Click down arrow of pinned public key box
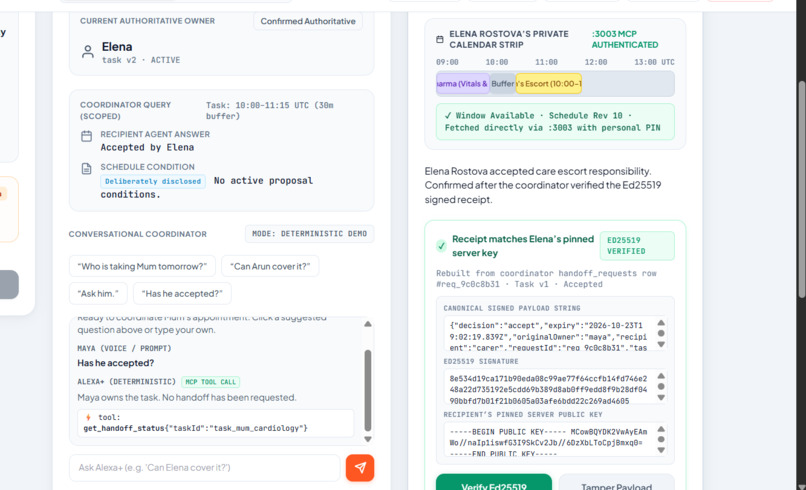This screenshot has width=806, height=490. click(x=661, y=450)
